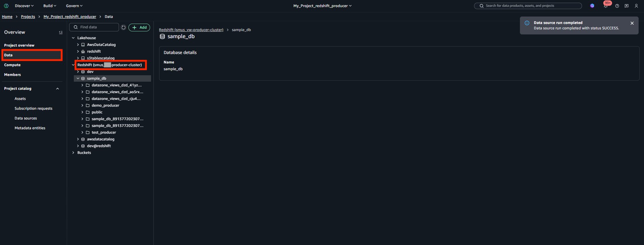Screen dimensions: 644x245
Task: Follow the Home breadcrumb link
Action: (7, 17)
